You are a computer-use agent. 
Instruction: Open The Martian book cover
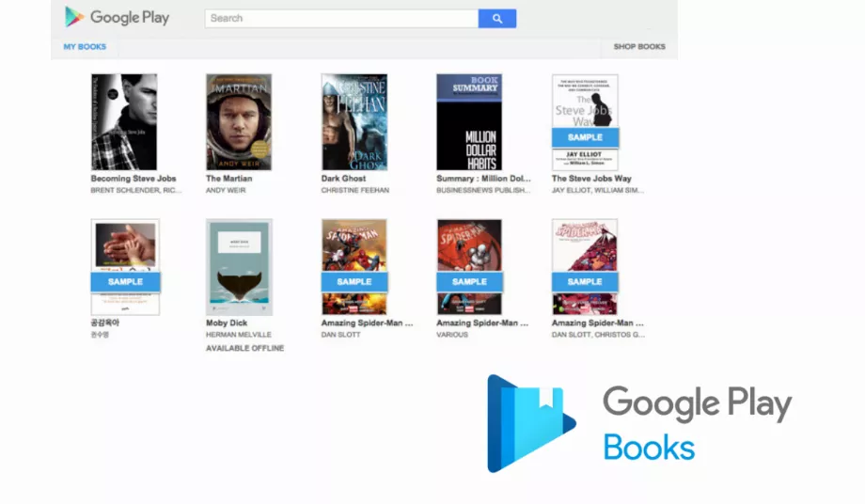pos(239,122)
